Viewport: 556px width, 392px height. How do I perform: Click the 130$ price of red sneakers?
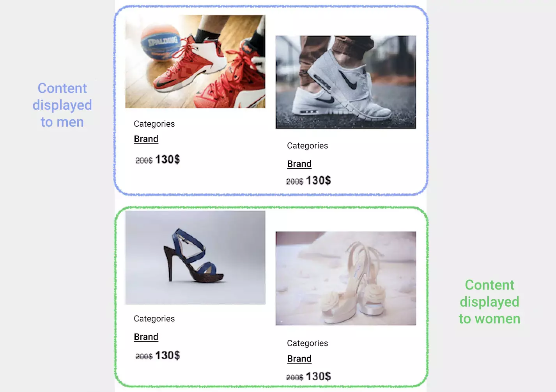pyautogui.click(x=168, y=159)
